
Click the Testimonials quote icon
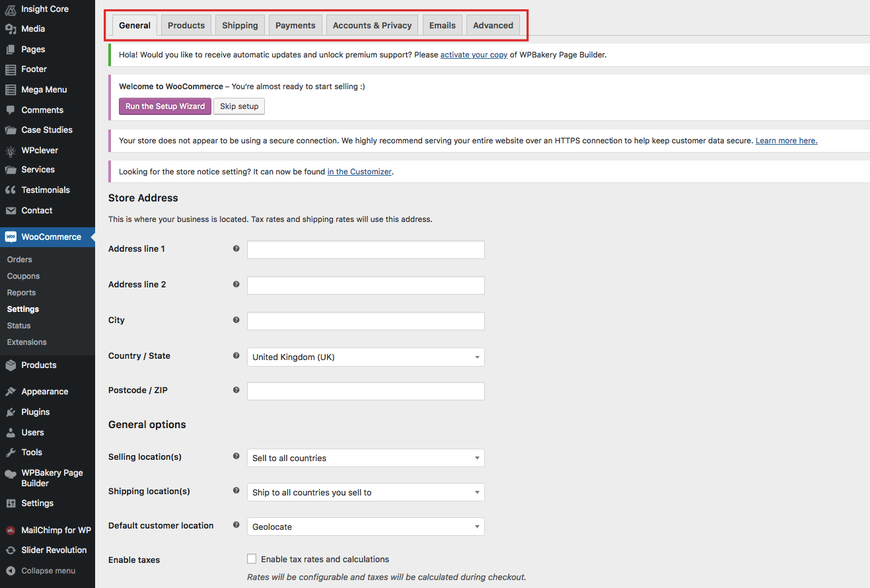point(11,190)
